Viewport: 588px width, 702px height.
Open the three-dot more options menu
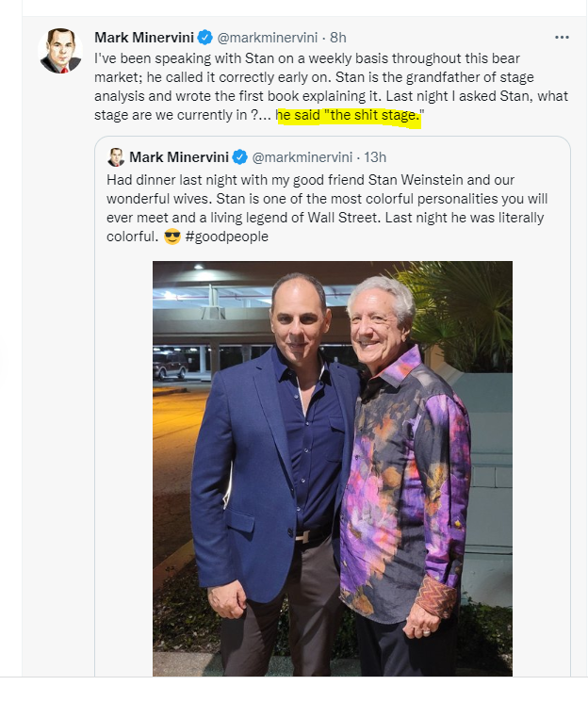pos(562,38)
